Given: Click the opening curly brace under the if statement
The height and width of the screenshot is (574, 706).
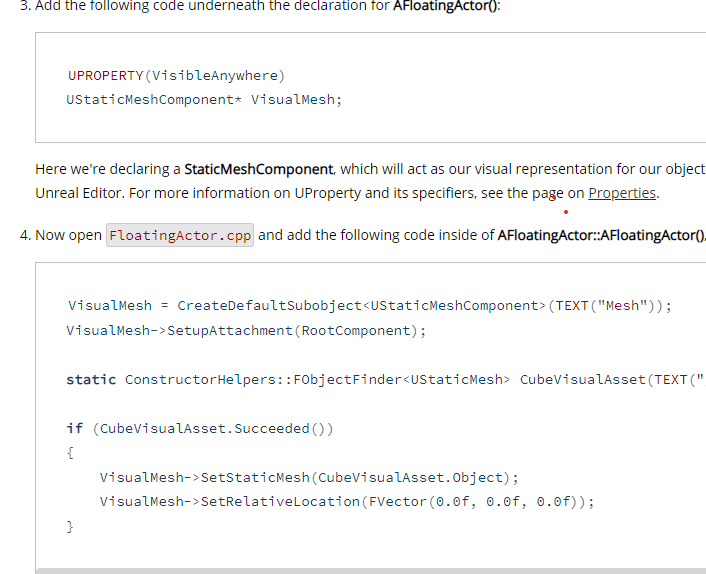Looking at the screenshot, I should point(70,452).
